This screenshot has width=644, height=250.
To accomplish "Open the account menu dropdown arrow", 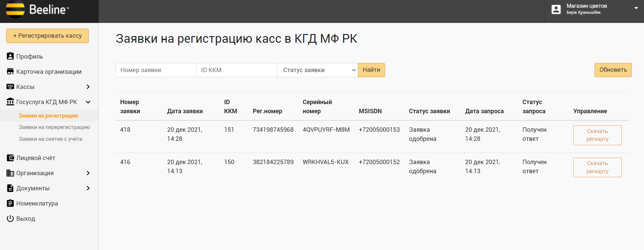I will [636, 8].
